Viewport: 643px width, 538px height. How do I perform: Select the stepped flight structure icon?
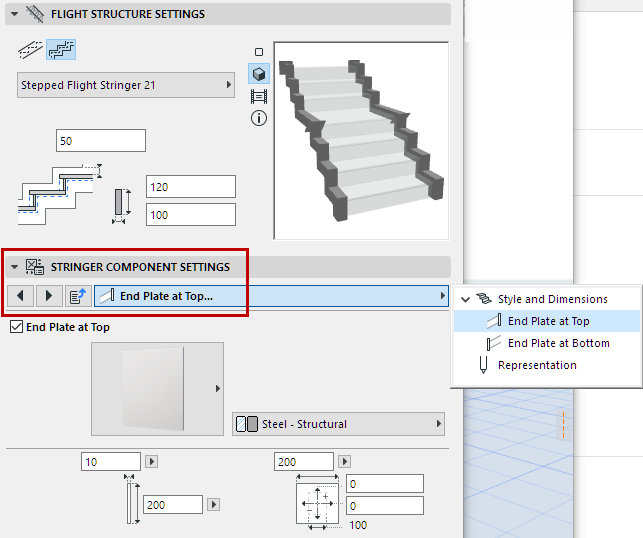[61, 50]
